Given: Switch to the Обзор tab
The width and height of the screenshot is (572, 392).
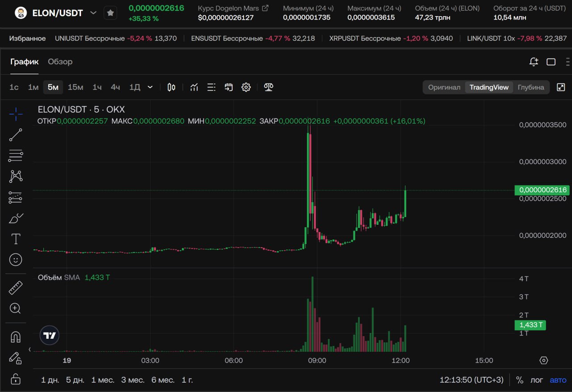Looking at the screenshot, I should tap(60, 62).
